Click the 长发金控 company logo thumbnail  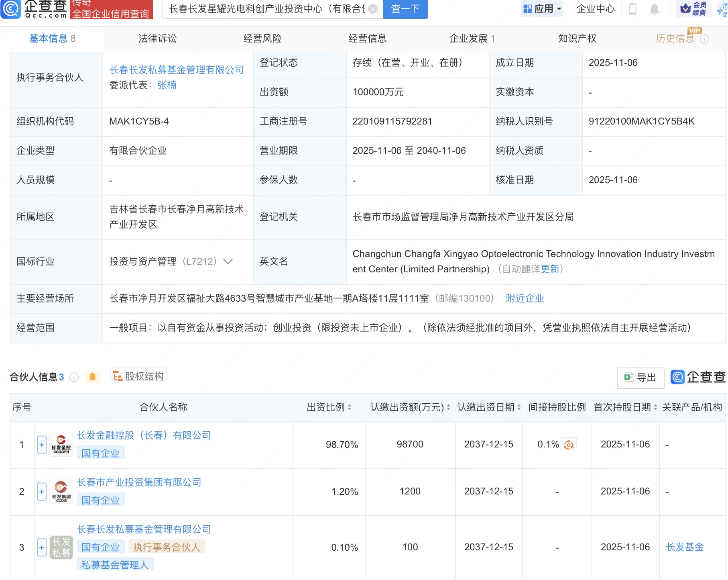(x=61, y=445)
